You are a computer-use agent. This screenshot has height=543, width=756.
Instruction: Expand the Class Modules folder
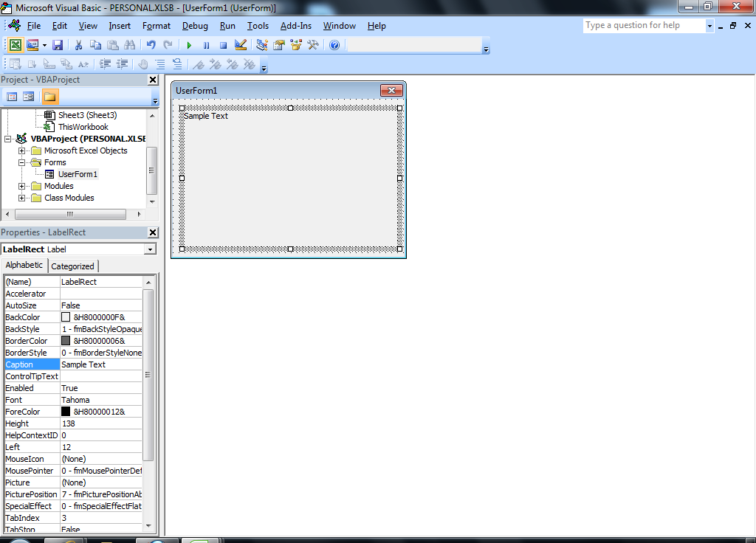coord(21,198)
